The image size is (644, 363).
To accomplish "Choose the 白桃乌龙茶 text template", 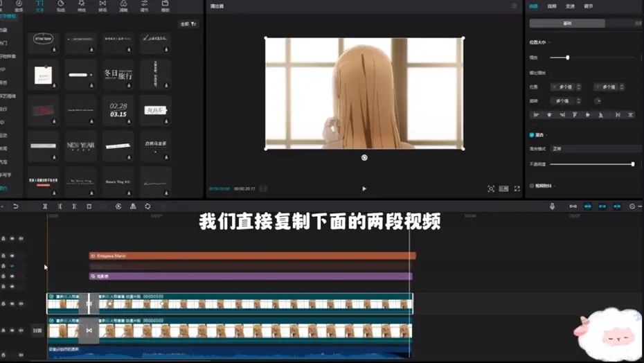I will [155, 146].
